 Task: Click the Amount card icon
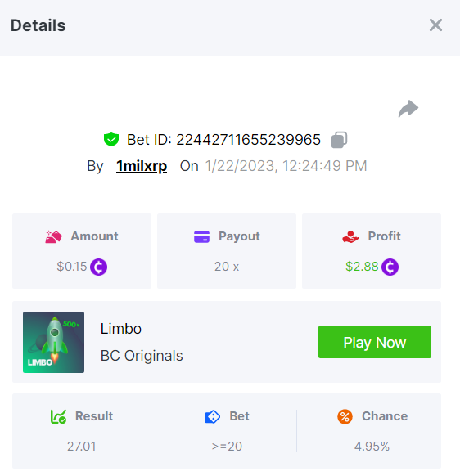coord(53,237)
